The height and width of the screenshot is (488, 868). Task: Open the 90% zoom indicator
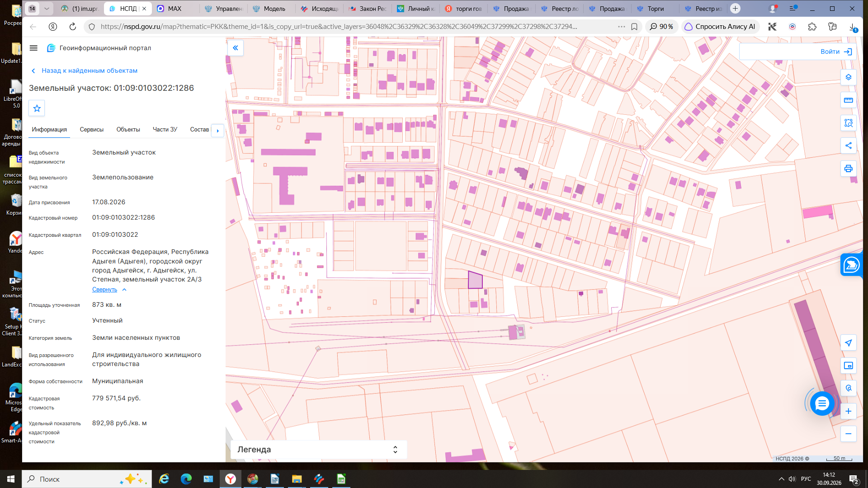pyautogui.click(x=661, y=27)
